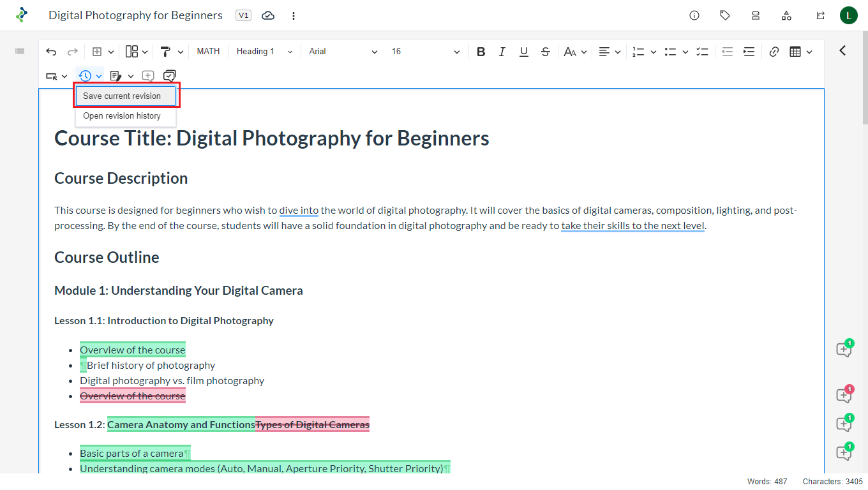Click the tag icon in top bar
This screenshot has width=868, height=490.
tap(725, 15)
